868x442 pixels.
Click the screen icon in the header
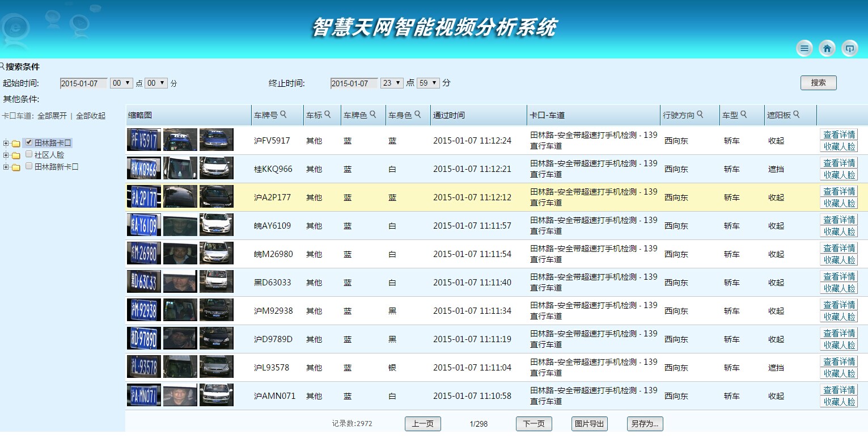(849, 48)
